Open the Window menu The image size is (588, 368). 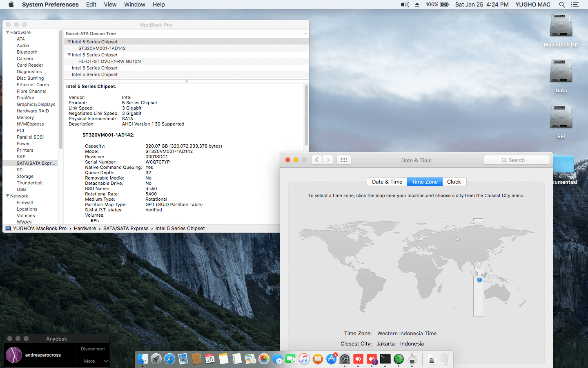135,4
